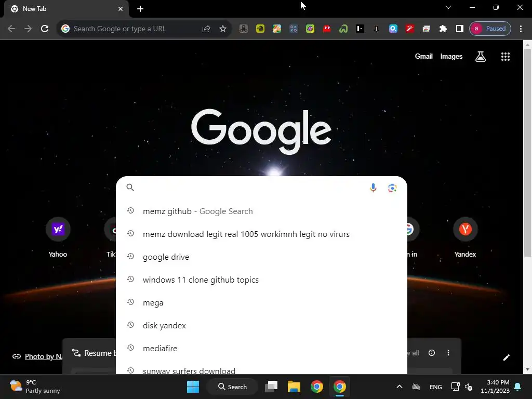Open the red magic wand extension
This screenshot has height=399, width=532.
point(410,29)
